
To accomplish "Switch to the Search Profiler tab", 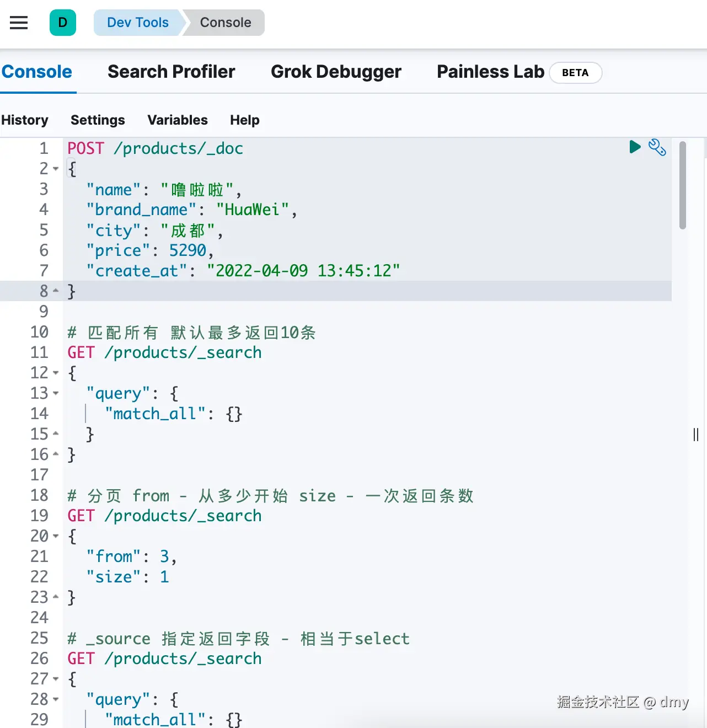I will [171, 72].
